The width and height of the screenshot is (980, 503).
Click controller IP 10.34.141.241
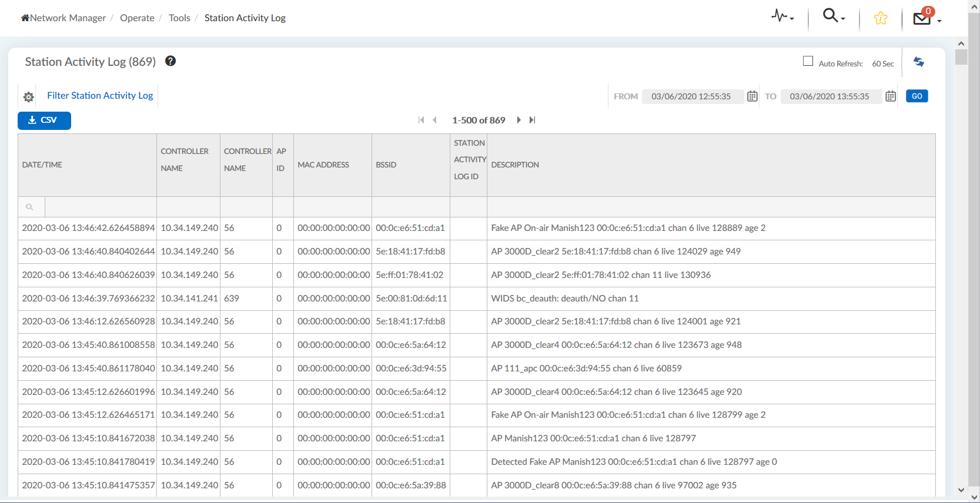189,299
